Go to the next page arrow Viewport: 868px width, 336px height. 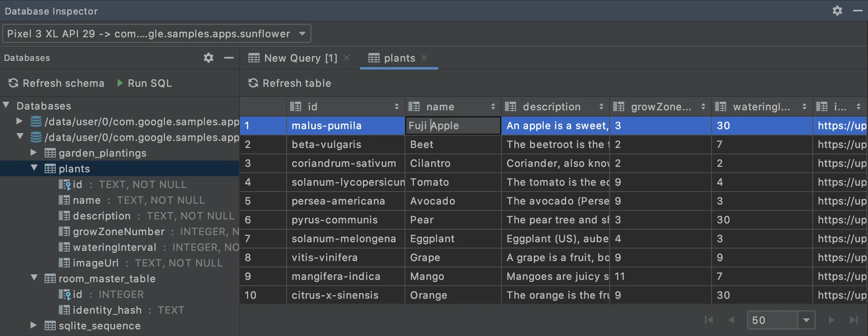tap(831, 320)
